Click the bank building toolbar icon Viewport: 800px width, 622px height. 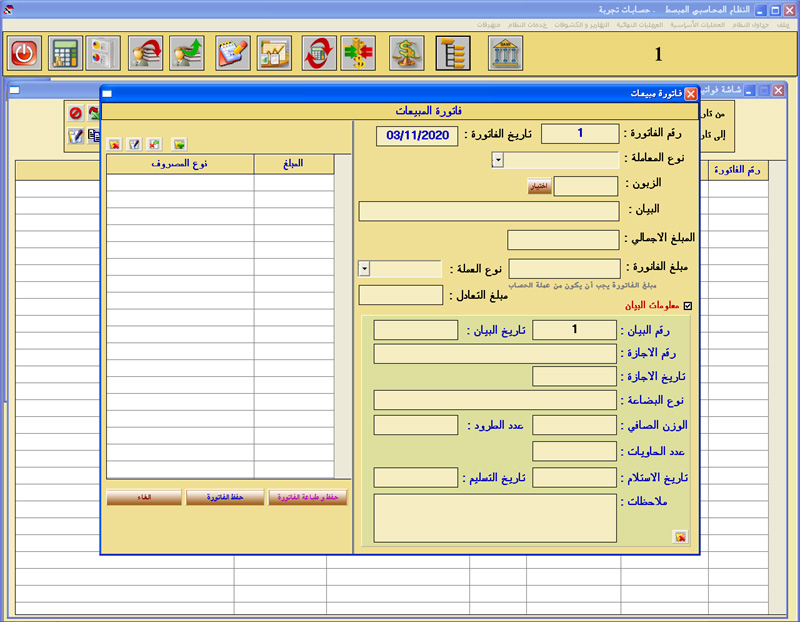[x=505, y=52]
